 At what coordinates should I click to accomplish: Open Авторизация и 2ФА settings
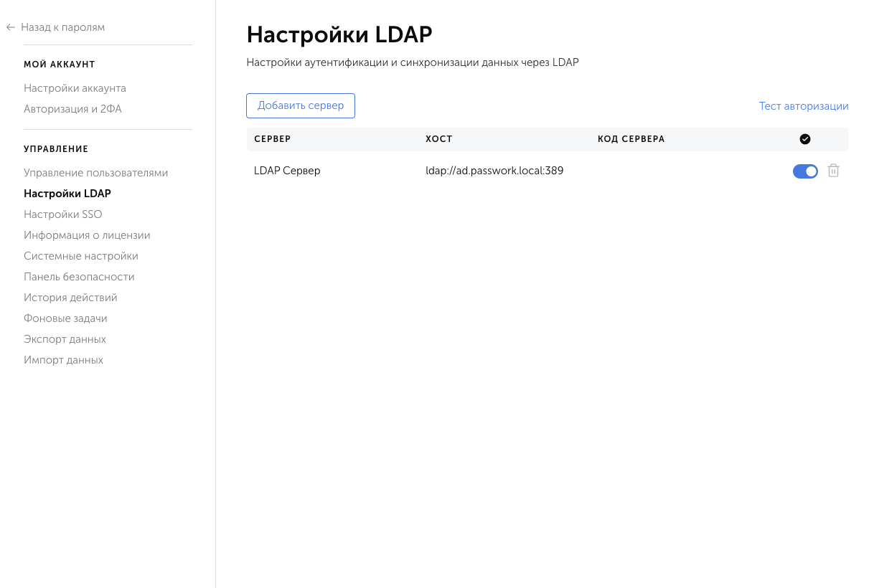(72, 108)
